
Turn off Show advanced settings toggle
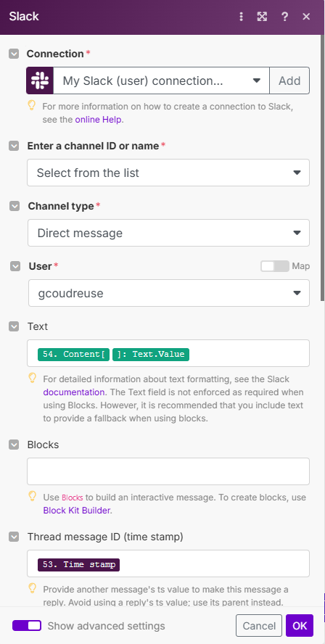click(27, 626)
